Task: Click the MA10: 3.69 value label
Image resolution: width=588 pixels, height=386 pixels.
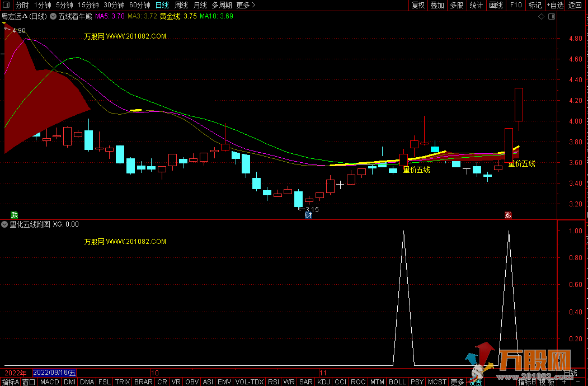Action: [x=217, y=17]
